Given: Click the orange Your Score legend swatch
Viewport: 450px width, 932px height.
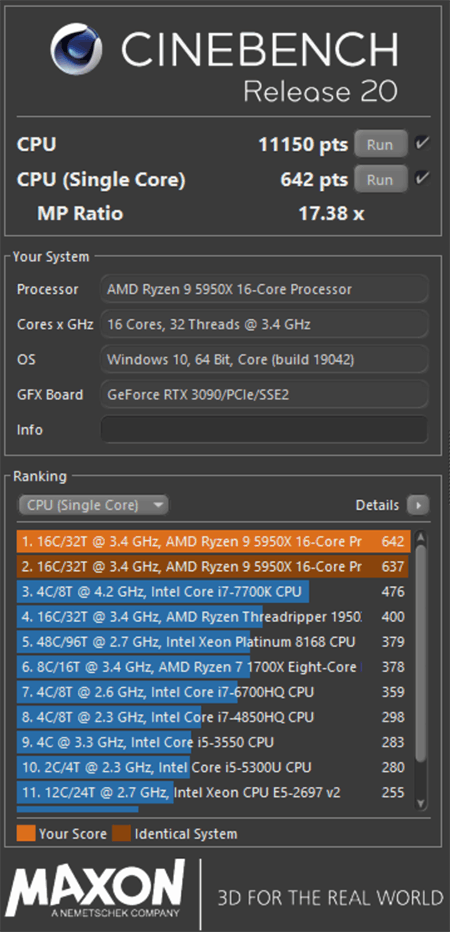Looking at the screenshot, I should pos(26,833).
